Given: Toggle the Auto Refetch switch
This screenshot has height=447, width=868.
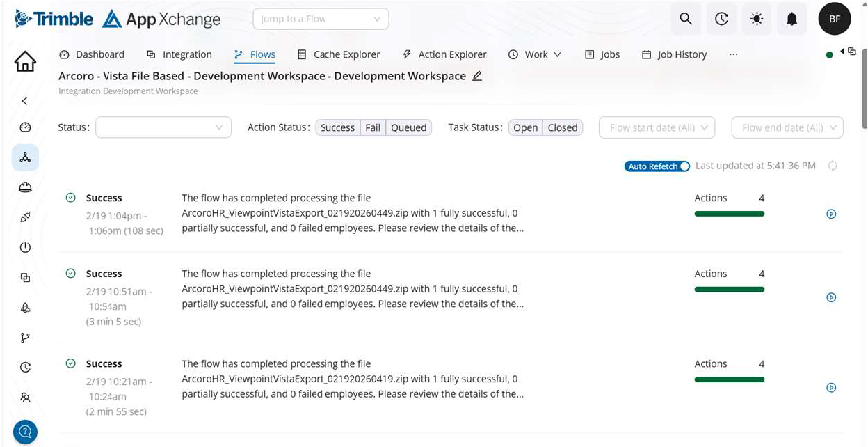Looking at the screenshot, I should click(657, 166).
